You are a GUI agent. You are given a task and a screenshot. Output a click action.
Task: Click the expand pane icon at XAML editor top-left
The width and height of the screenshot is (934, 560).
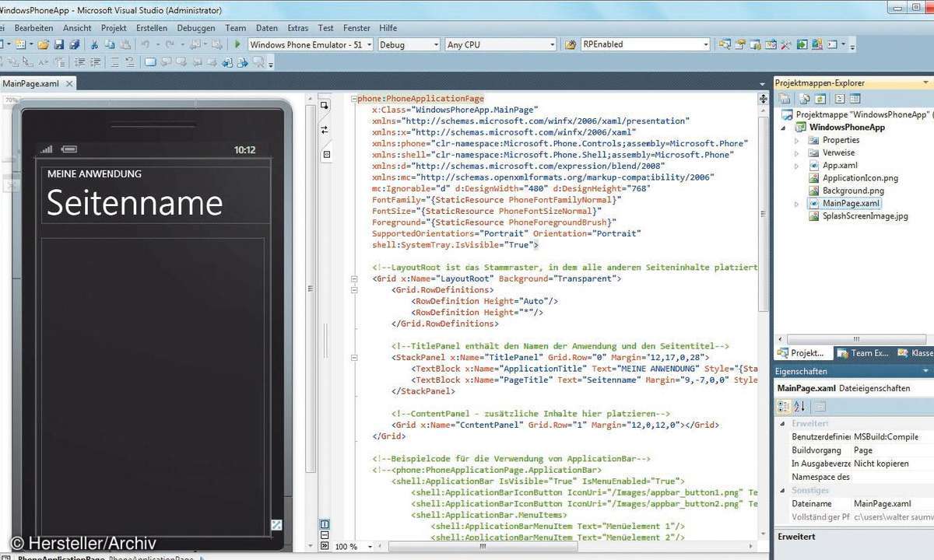(x=325, y=105)
